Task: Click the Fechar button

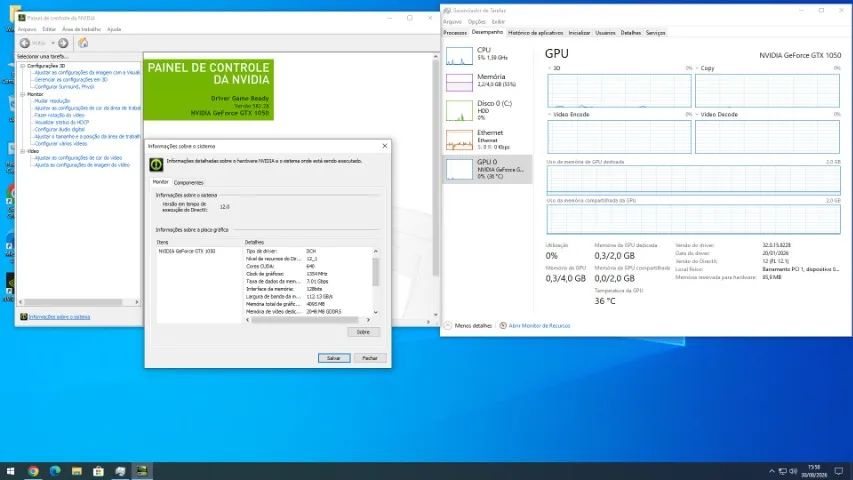Action: click(370, 358)
